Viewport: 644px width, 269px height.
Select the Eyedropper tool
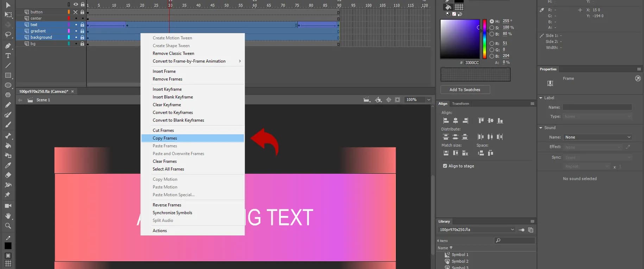[x=8, y=165]
